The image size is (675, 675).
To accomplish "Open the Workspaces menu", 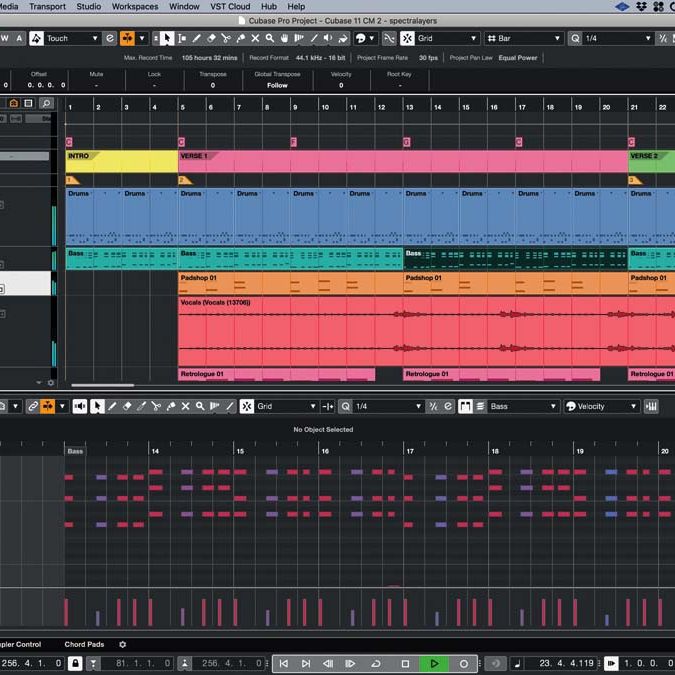I will tap(135, 6).
